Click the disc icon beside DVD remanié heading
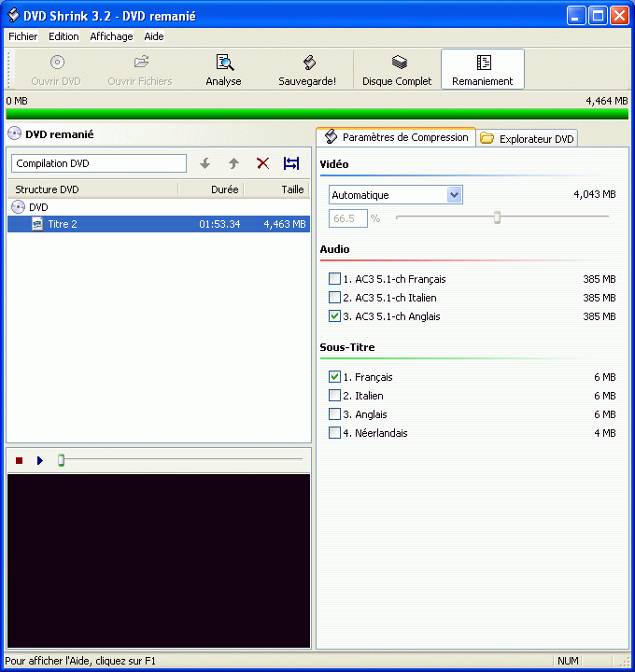The height and width of the screenshot is (672, 635). [x=15, y=133]
